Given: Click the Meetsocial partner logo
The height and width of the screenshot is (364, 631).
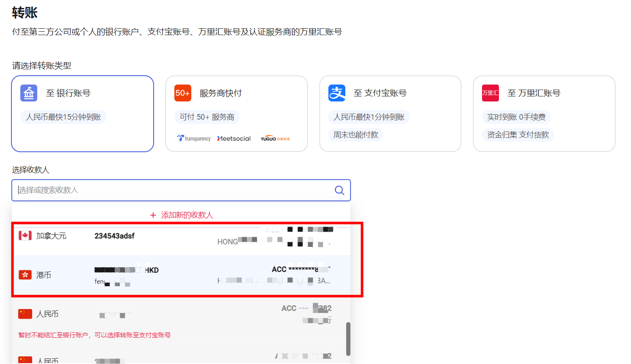Looking at the screenshot, I should click(234, 138).
